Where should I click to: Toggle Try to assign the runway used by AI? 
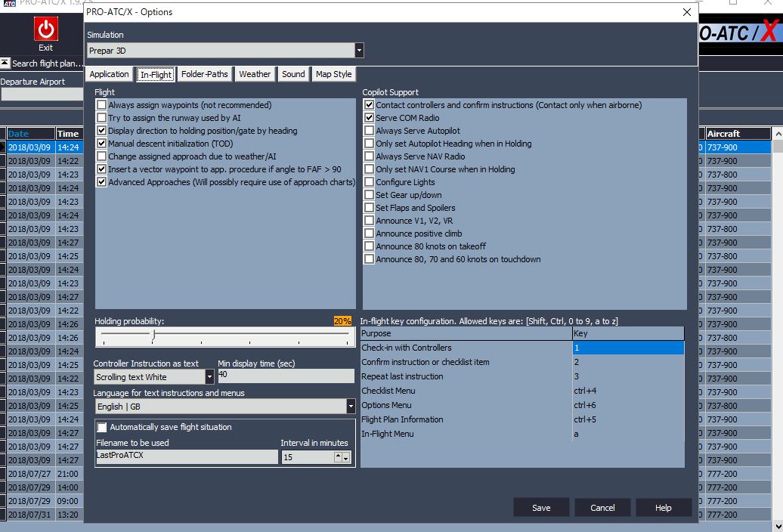pos(102,118)
